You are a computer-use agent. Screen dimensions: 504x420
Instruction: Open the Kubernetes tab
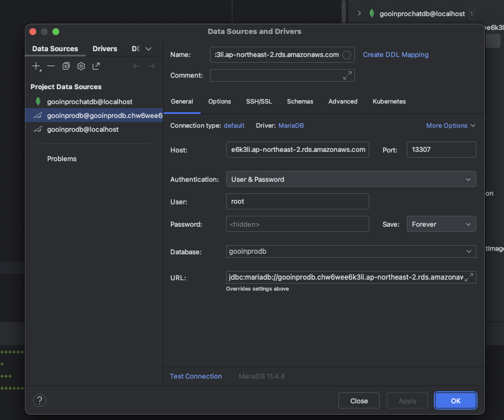coord(390,101)
